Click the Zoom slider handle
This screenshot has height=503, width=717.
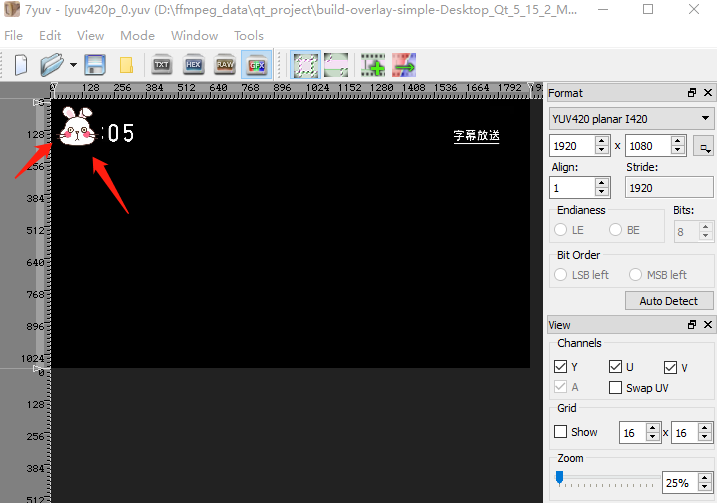pyautogui.click(x=559, y=478)
